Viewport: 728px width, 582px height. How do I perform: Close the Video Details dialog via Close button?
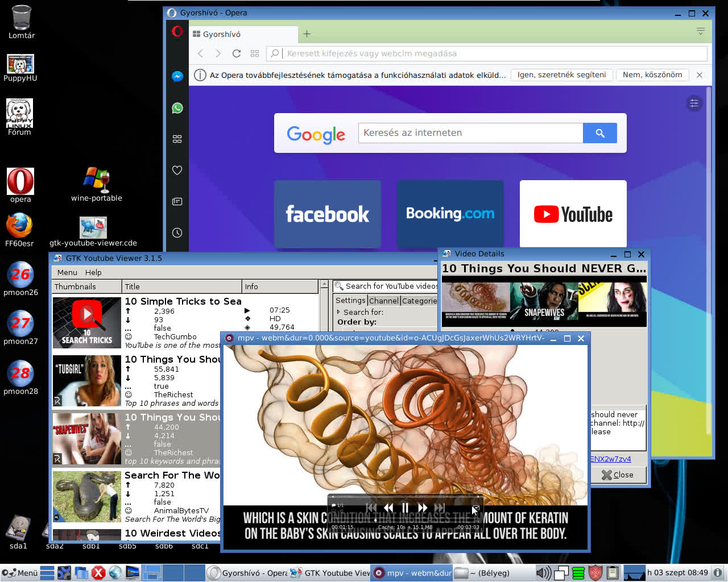click(618, 475)
